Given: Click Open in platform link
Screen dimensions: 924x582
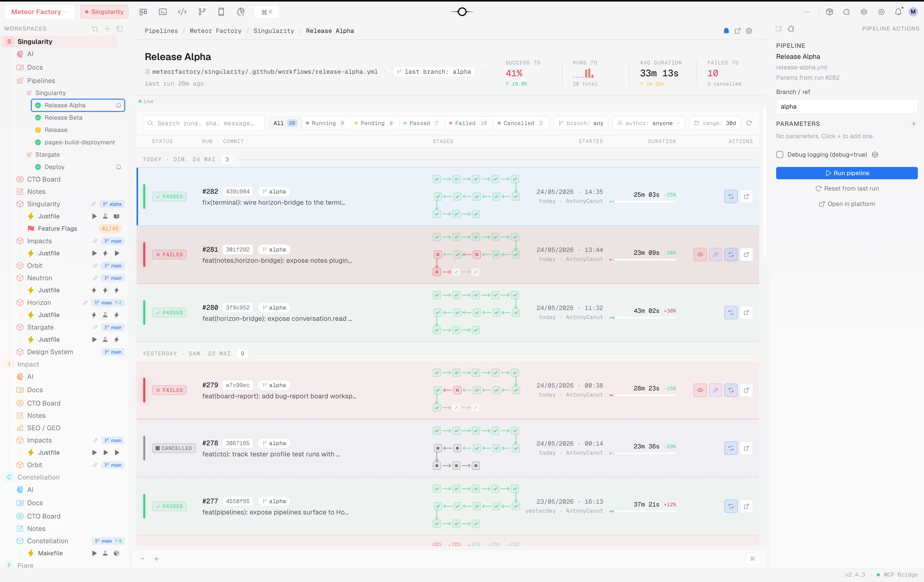Looking at the screenshot, I should 847,204.
